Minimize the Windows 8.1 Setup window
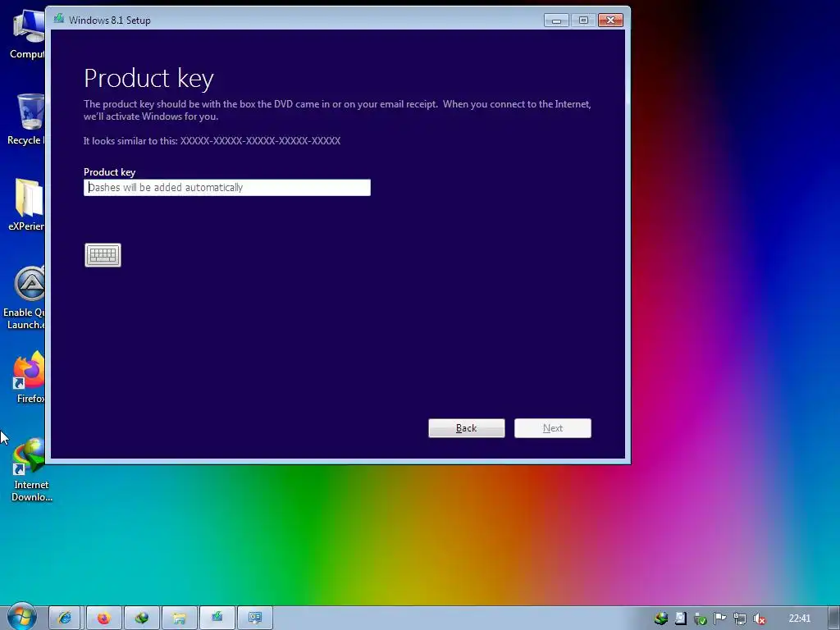The image size is (840, 630). (556, 21)
